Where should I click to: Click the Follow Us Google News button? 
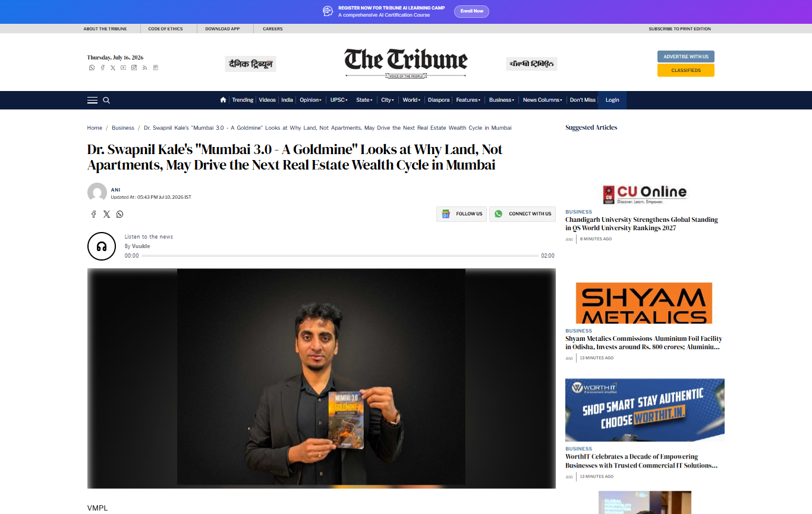point(462,214)
